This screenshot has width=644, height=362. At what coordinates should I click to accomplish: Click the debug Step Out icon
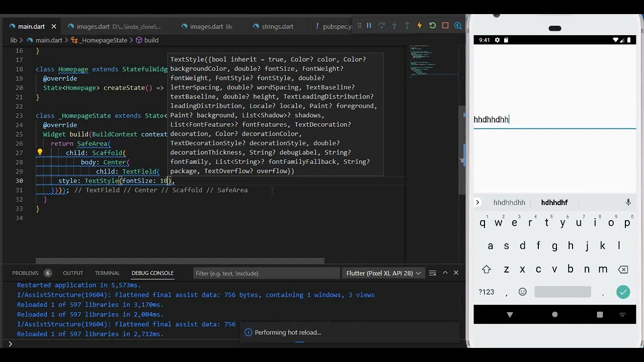coord(407,26)
